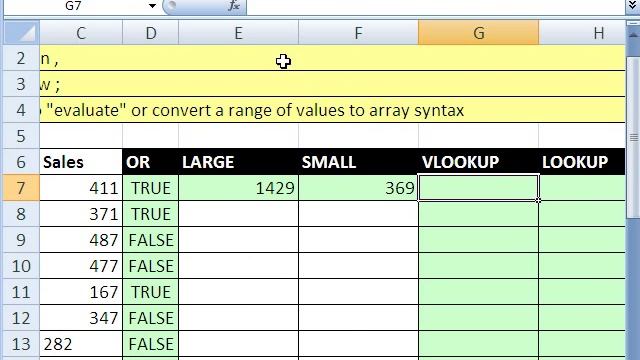Select row 11 header

21,292
